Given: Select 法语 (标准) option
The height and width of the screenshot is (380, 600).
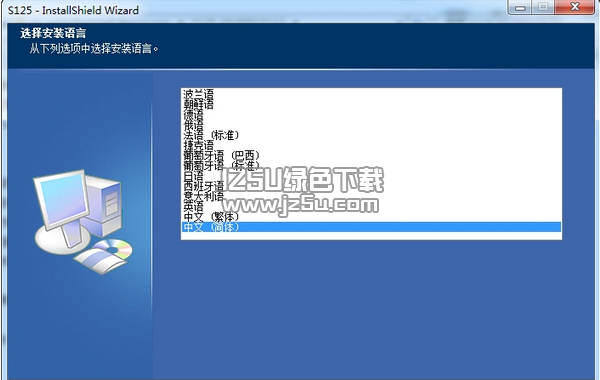Looking at the screenshot, I should (211, 135).
